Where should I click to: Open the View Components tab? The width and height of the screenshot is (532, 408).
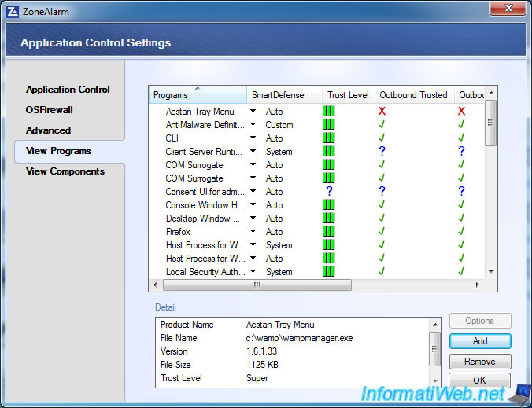pyautogui.click(x=65, y=171)
